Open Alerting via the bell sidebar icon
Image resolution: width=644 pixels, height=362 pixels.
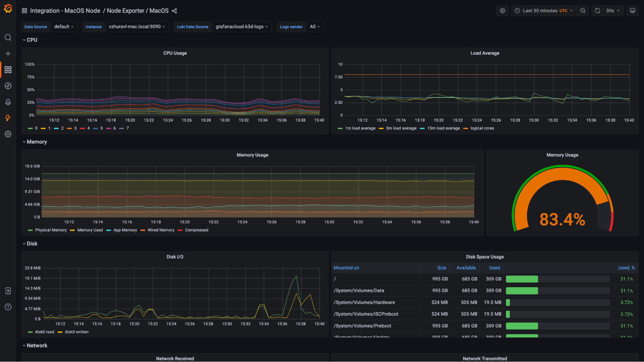click(8, 102)
